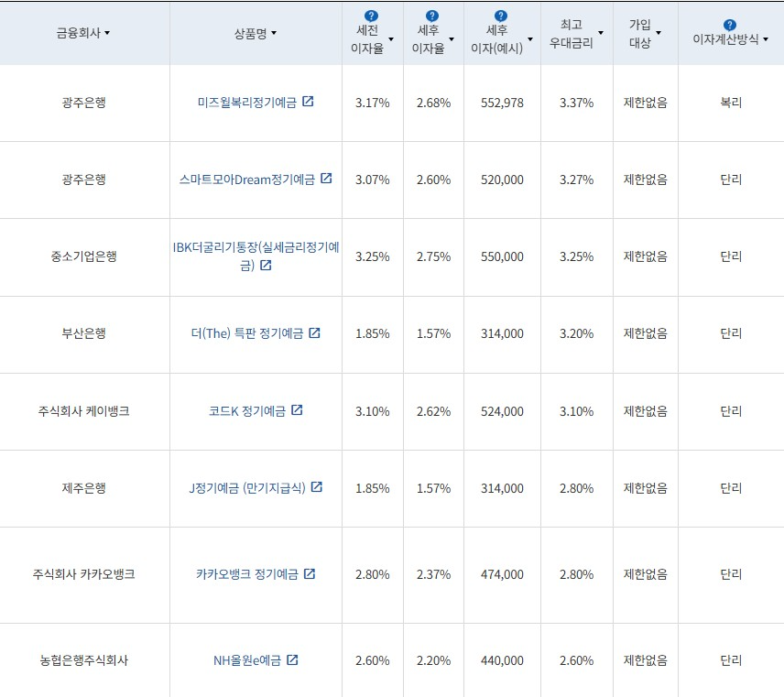Click 524,000 after-tax interest value
Image resolution: width=784 pixels, height=697 pixels.
coord(502,411)
